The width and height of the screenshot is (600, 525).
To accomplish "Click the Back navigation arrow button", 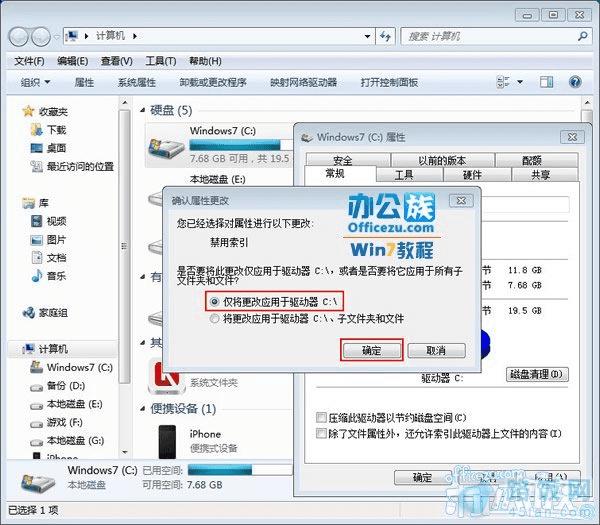I will click(x=18, y=37).
